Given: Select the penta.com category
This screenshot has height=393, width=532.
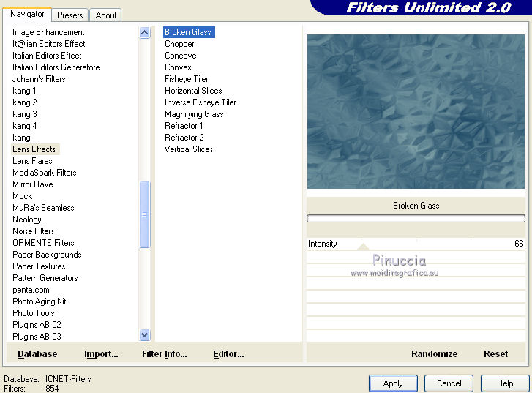Looking at the screenshot, I should [31, 290].
